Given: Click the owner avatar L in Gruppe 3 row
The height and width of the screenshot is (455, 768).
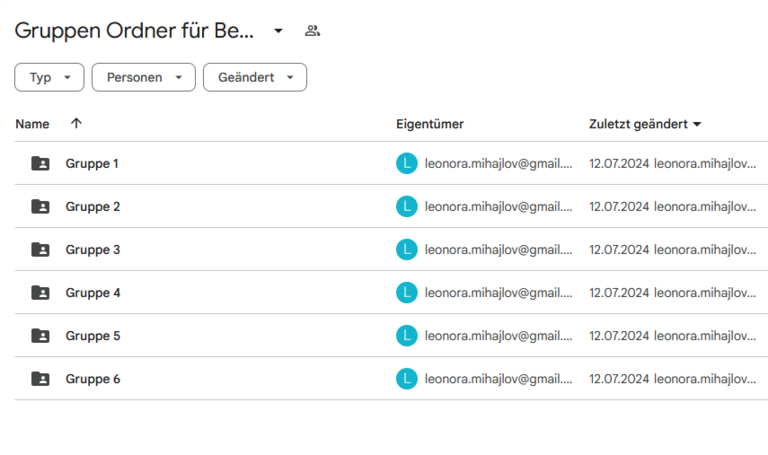Looking at the screenshot, I should [407, 249].
